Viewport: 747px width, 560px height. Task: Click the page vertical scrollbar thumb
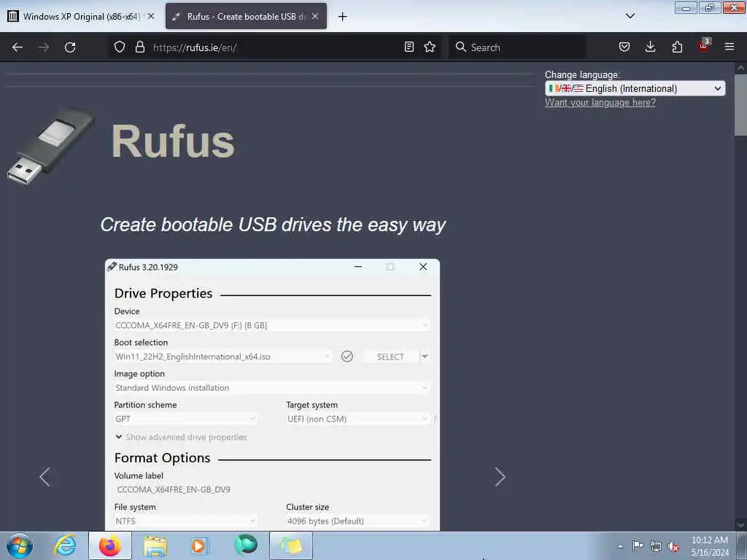click(x=740, y=105)
